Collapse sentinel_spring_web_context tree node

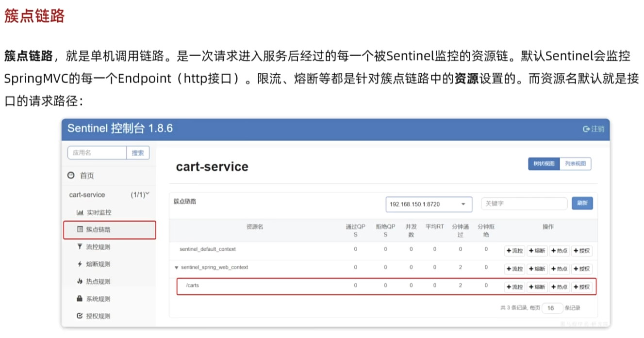pyautogui.click(x=176, y=268)
